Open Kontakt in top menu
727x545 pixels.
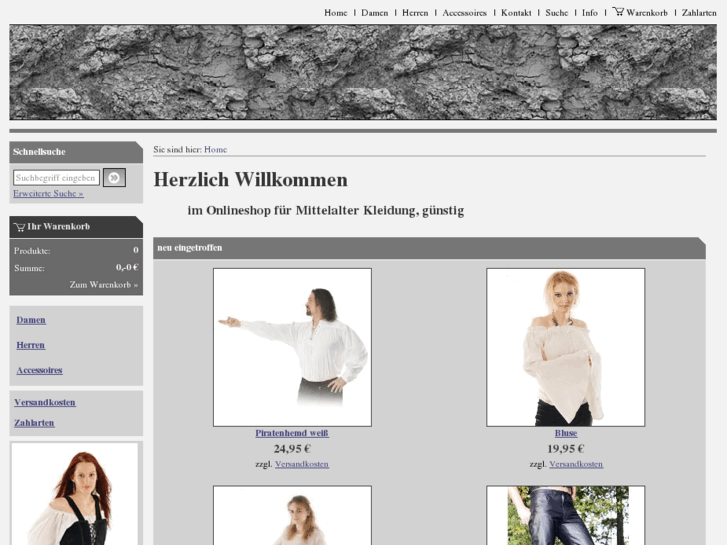point(516,13)
